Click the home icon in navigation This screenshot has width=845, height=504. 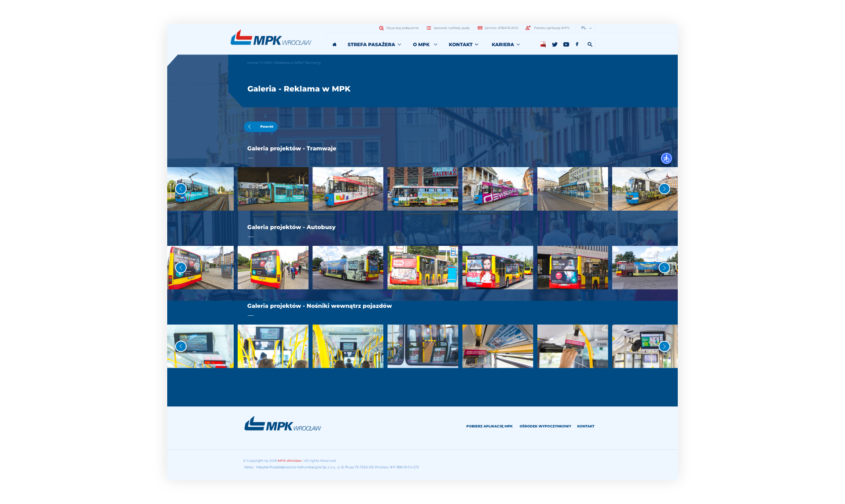click(334, 44)
